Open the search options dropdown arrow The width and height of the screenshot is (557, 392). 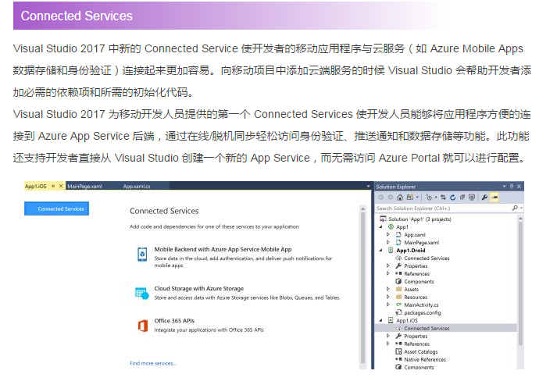521,208
